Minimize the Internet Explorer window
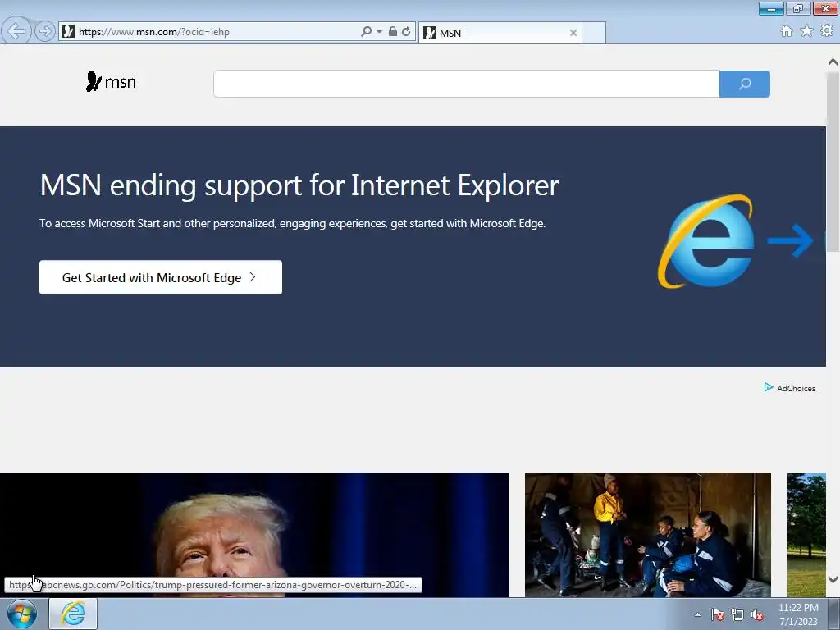The width and height of the screenshot is (840, 630). coord(771,8)
